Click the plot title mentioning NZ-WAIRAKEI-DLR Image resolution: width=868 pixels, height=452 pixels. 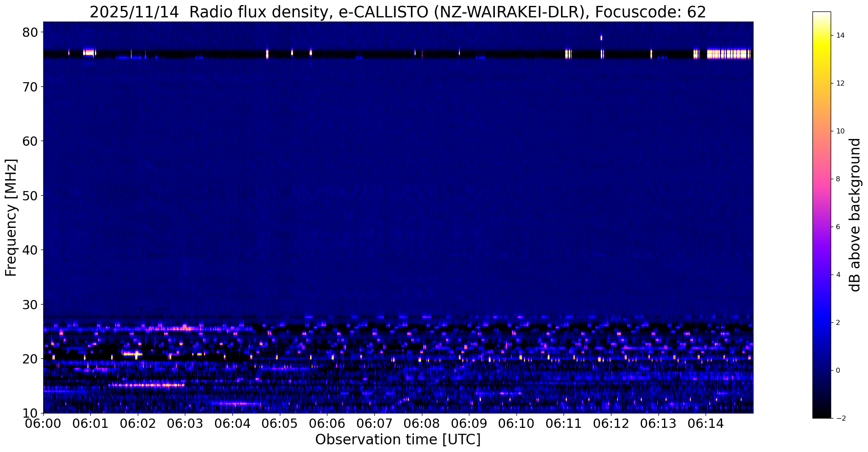pos(398,12)
